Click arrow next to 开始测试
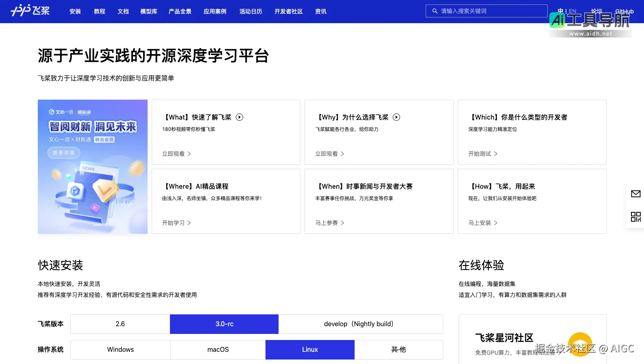 [496, 154]
